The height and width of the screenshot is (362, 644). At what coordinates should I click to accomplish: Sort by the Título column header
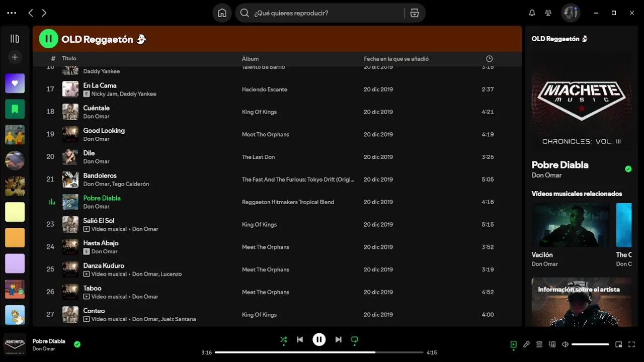[x=69, y=59]
